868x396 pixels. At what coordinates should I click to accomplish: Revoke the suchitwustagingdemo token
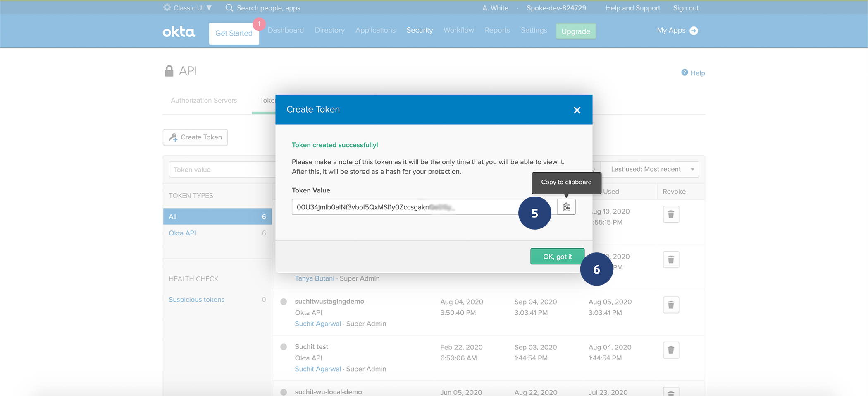click(x=671, y=305)
